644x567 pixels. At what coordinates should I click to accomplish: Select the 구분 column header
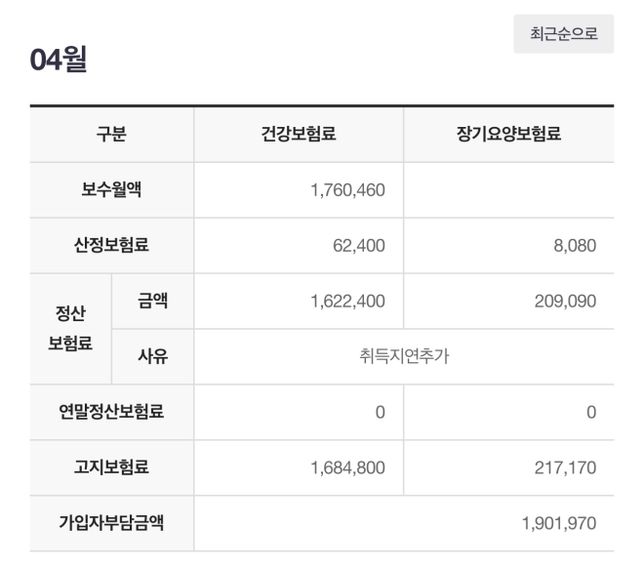pyautogui.click(x=111, y=134)
